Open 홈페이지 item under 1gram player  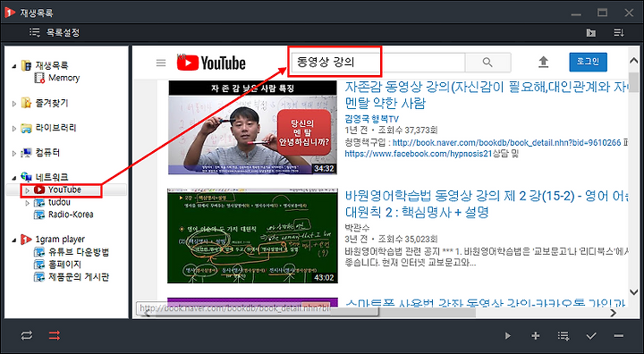[x=64, y=264]
